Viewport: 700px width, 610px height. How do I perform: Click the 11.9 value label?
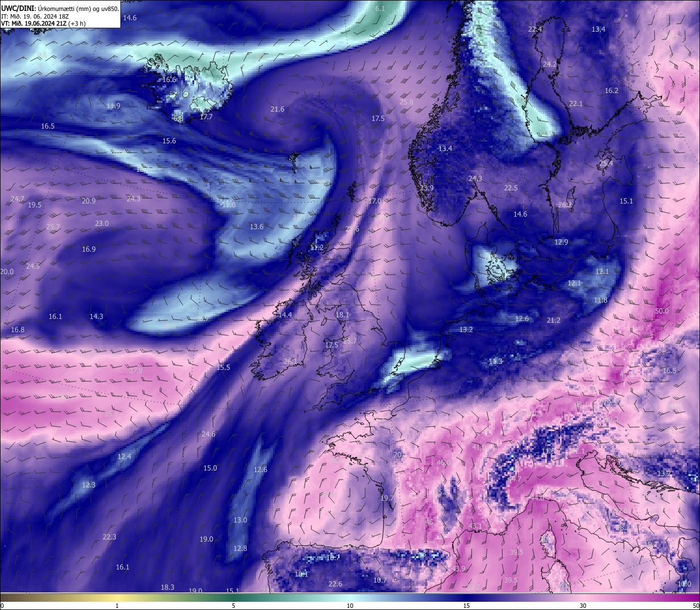point(114,106)
